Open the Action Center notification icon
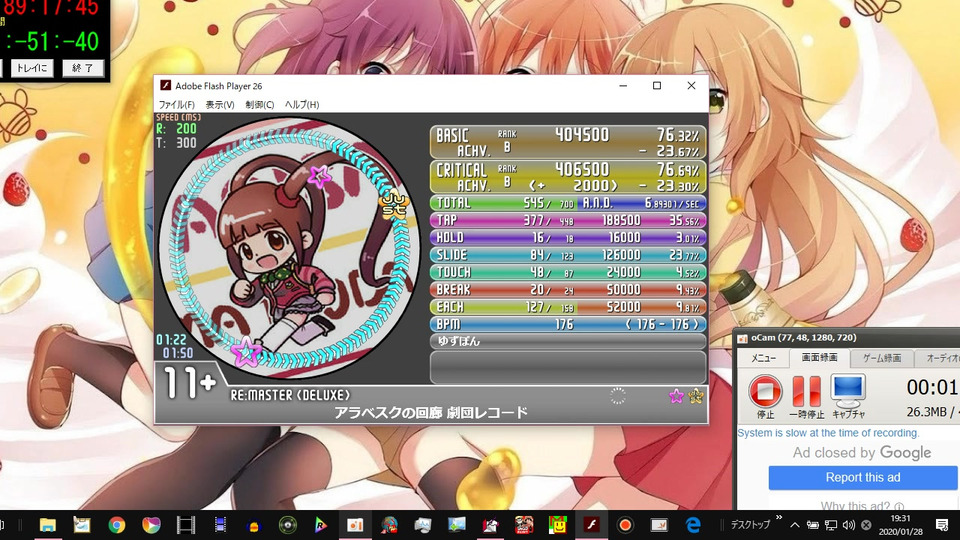Image resolution: width=960 pixels, height=540 pixels. point(942,525)
